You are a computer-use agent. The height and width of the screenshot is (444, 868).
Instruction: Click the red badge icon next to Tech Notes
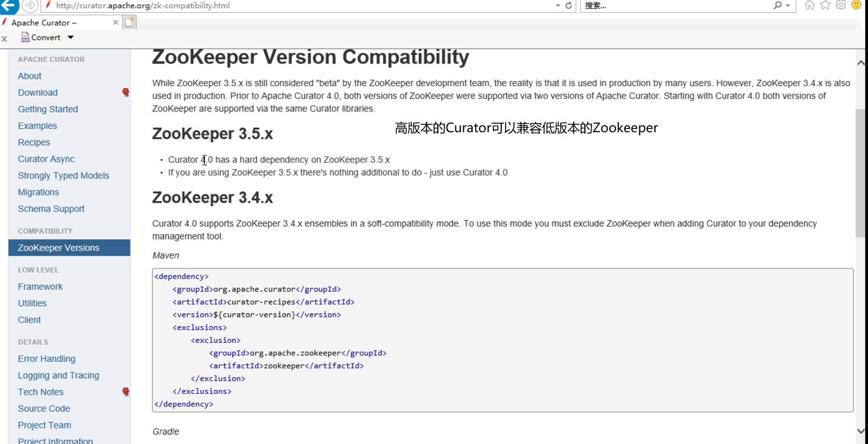[126, 392]
